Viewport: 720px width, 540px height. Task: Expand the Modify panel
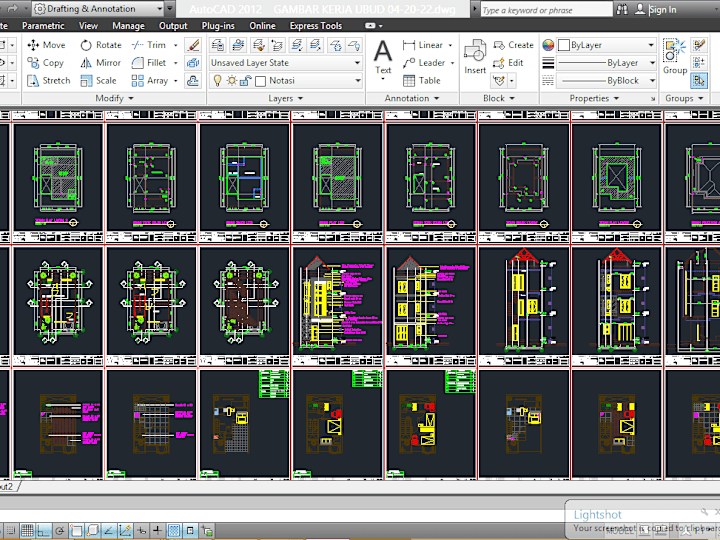point(114,98)
